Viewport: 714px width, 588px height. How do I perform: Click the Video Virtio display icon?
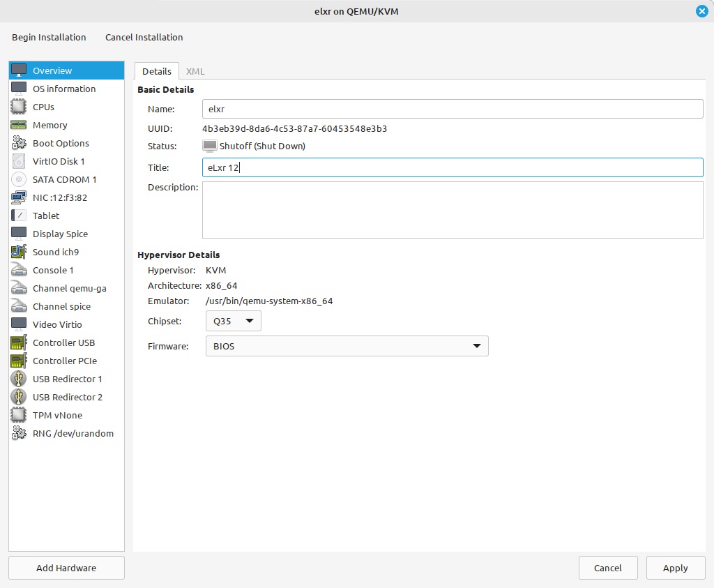click(19, 324)
